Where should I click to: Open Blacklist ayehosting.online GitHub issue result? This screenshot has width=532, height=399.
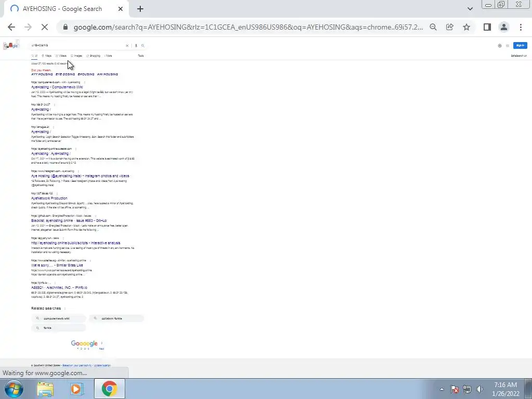point(69,220)
